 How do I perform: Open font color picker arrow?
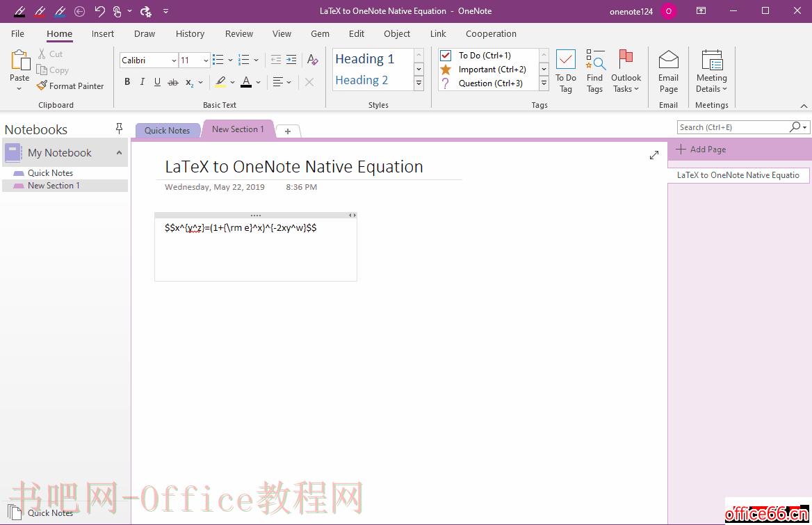259,82
